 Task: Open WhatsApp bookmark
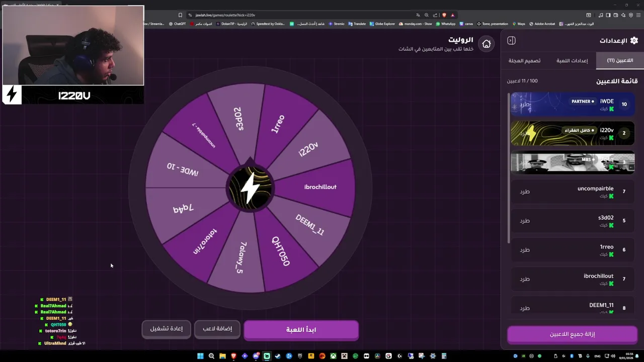(446, 24)
